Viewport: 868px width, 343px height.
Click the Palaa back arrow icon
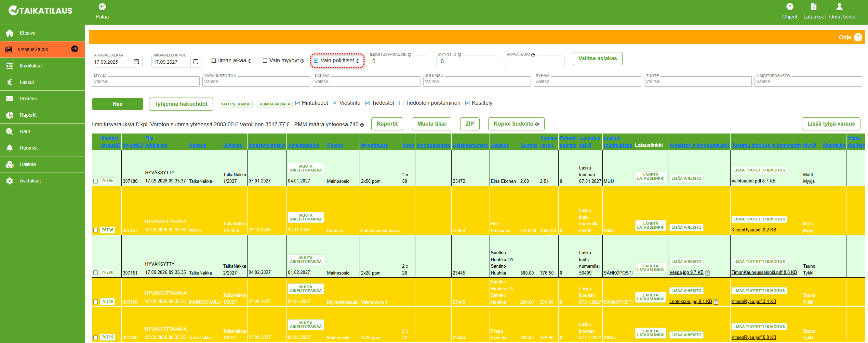pos(102,7)
